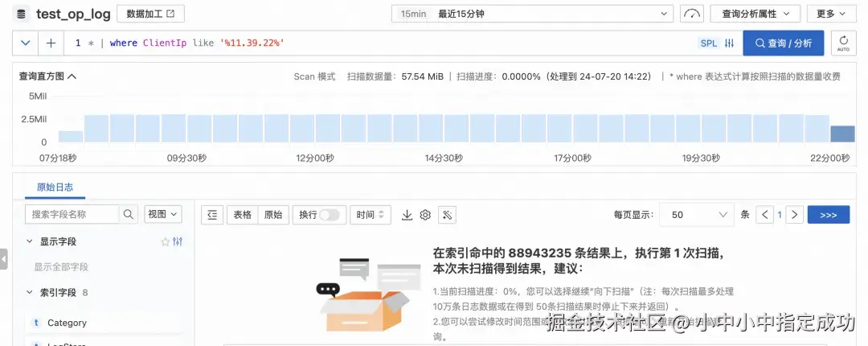Screen dimensions: 868x346
Task: Click the speedometer gauge icon
Action: (x=692, y=14)
